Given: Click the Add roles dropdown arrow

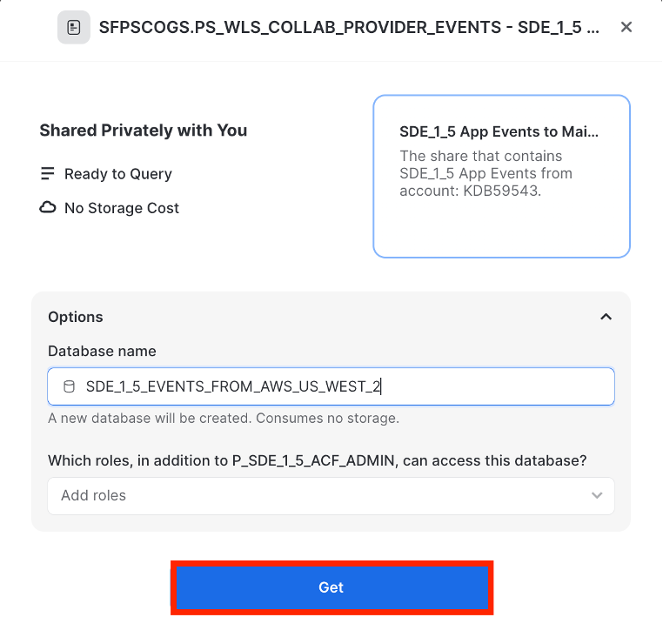Looking at the screenshot, I should tap(597, 495).
